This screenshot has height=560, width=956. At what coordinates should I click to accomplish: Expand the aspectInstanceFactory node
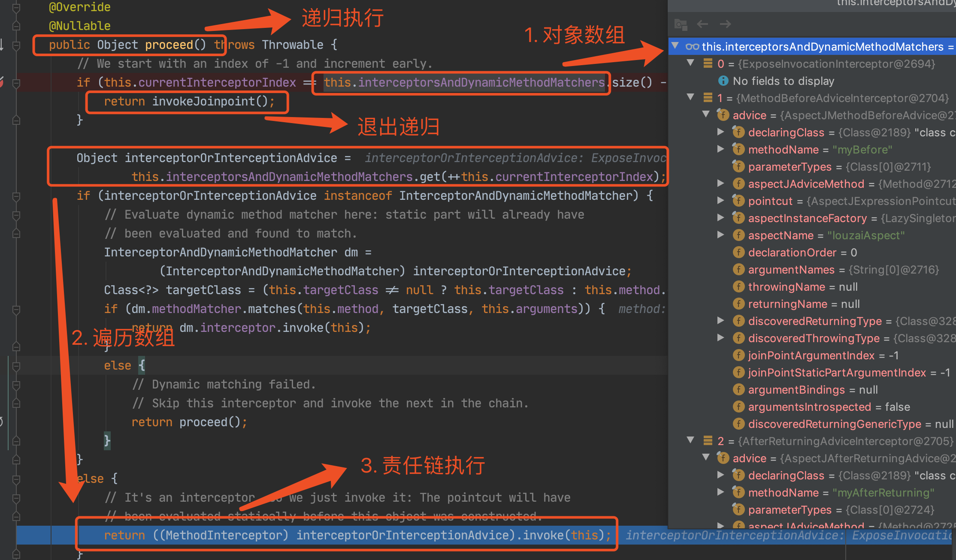[721, 217]
